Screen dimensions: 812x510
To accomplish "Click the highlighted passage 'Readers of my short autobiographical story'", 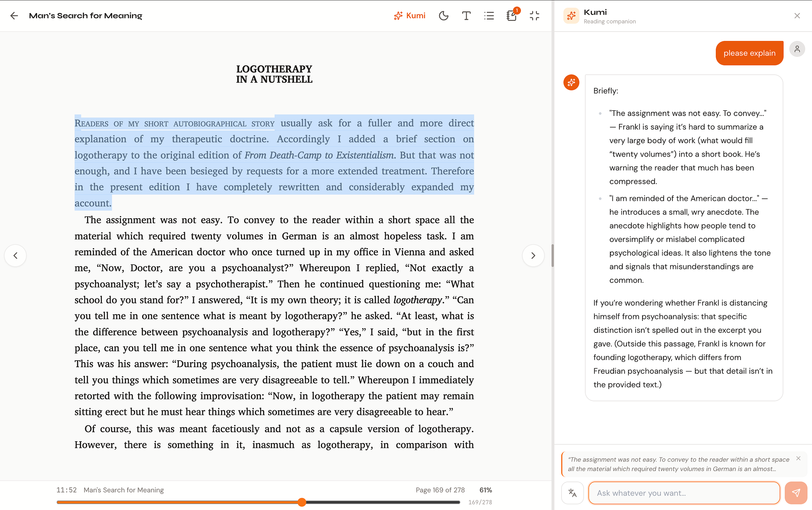I will [175, 123].
